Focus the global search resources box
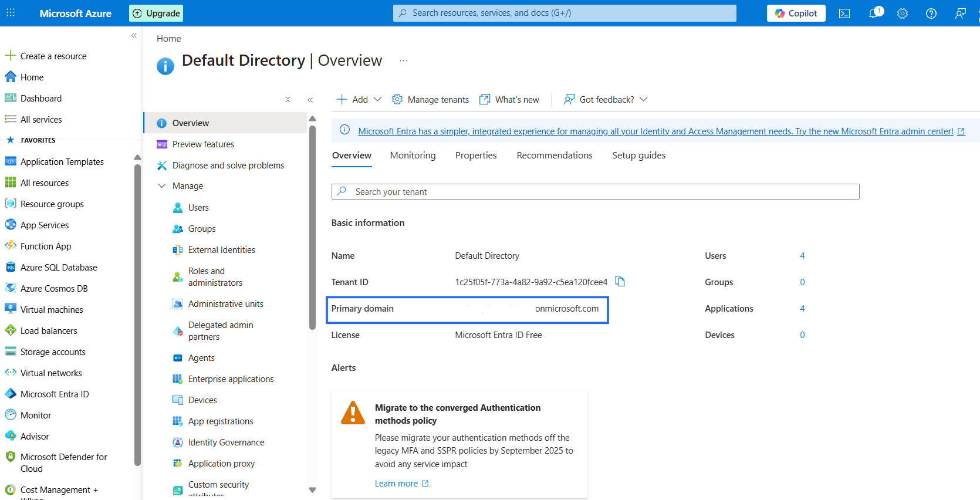The width and height of the screenshot is (980, 500). tap(565, 13)
